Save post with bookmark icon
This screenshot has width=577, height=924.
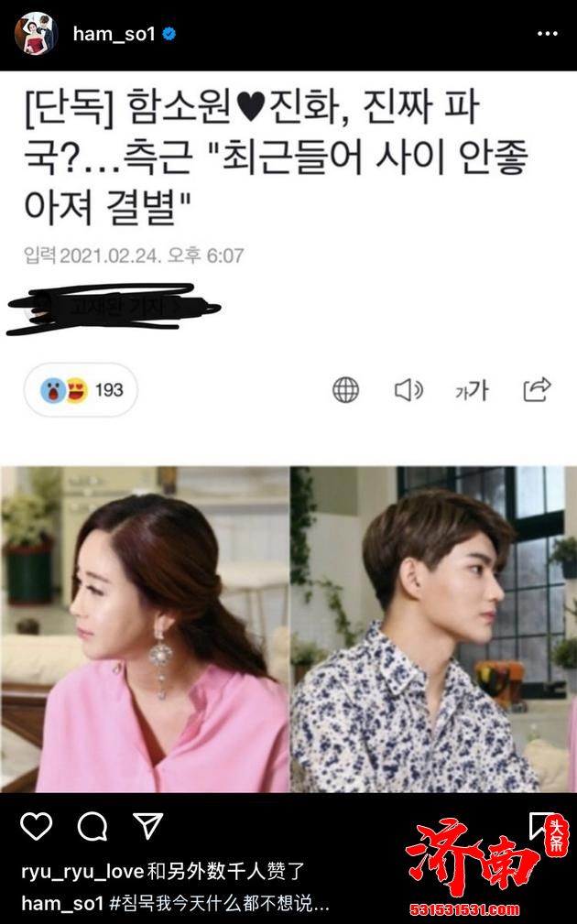[x=540, y=826]
